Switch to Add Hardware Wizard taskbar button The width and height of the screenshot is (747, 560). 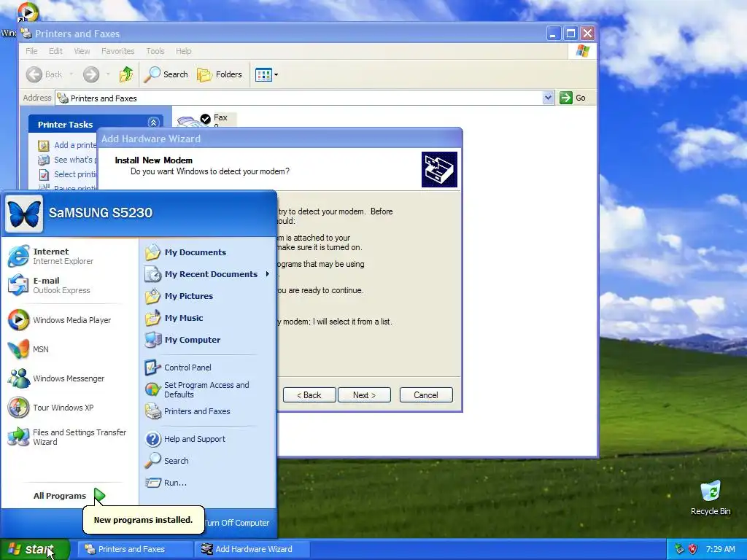253,549
